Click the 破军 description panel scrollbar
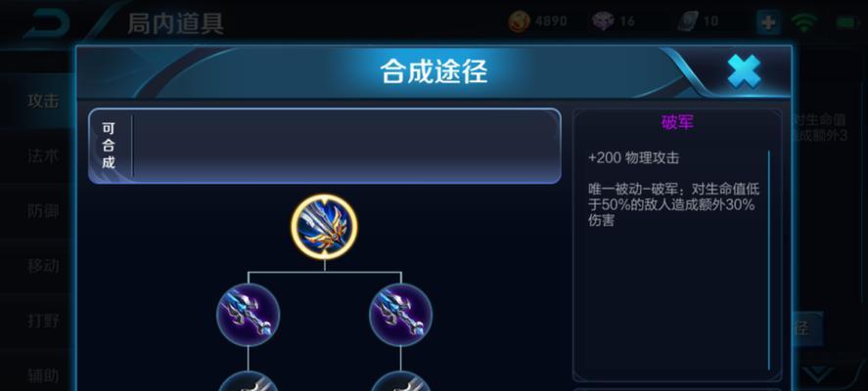The width and height of the screenshot is (868, 391). coord(769,259)
